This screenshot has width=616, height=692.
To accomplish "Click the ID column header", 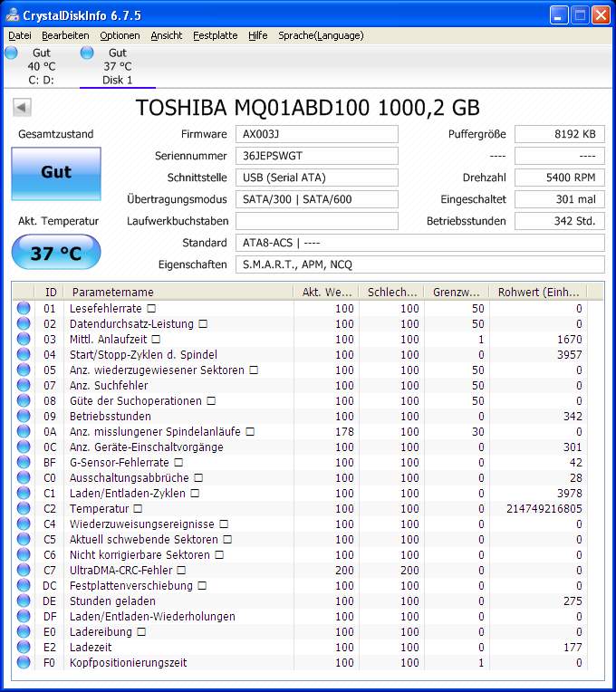I will [49, 292].
